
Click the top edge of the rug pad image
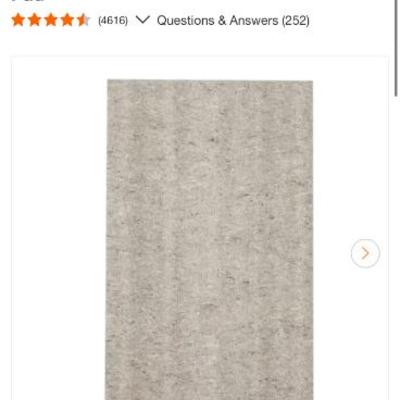click(x=210, y=81)
